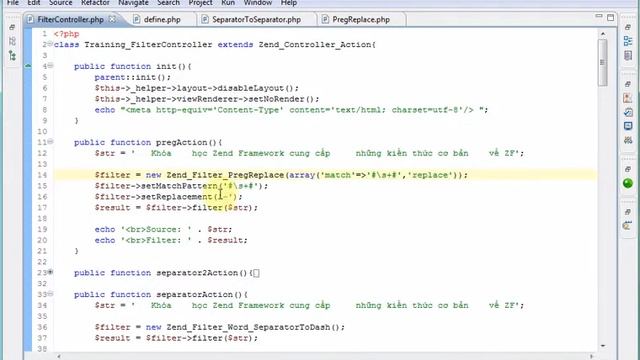The width and height of the screenshot is (640, 360).
Task: Open the Window menu
Action: click(258, 3)
